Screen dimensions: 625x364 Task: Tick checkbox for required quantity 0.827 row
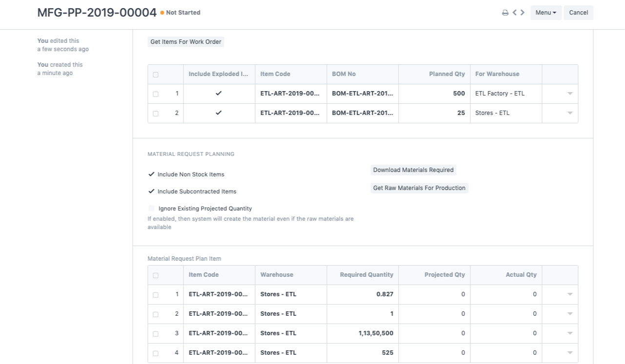[156, 295]
